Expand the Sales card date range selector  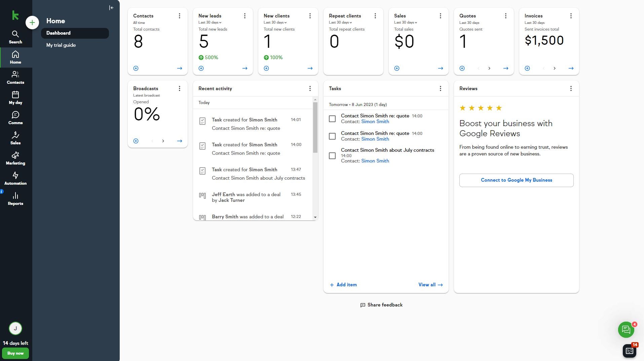(406, 23)
